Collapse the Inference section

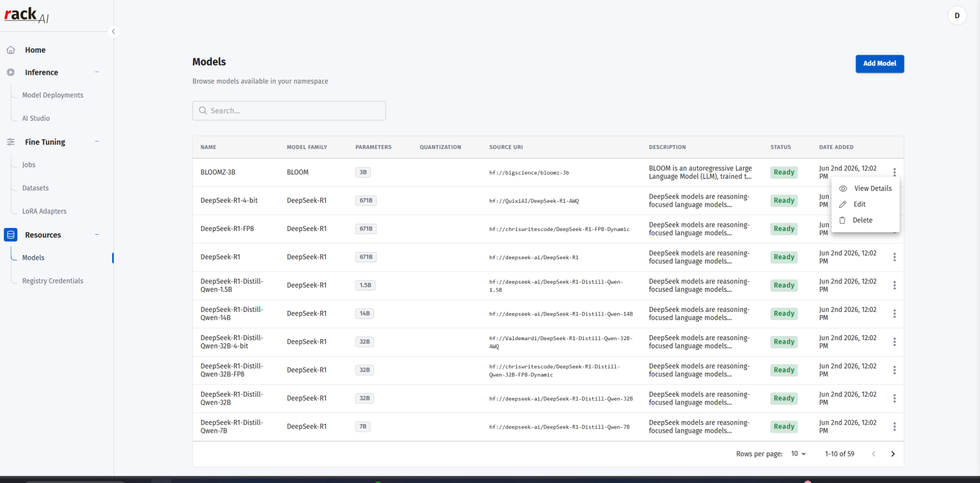click(97, 72)
